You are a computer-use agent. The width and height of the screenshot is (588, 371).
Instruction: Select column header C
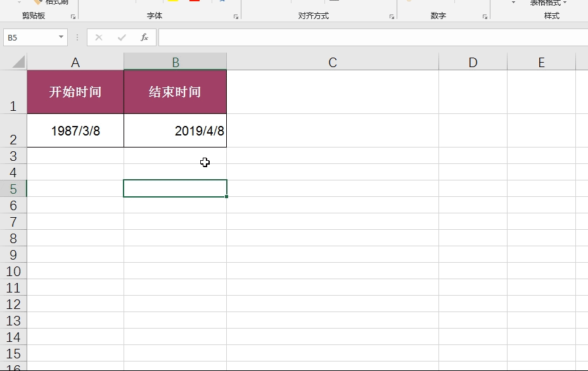tap(331, 61)
